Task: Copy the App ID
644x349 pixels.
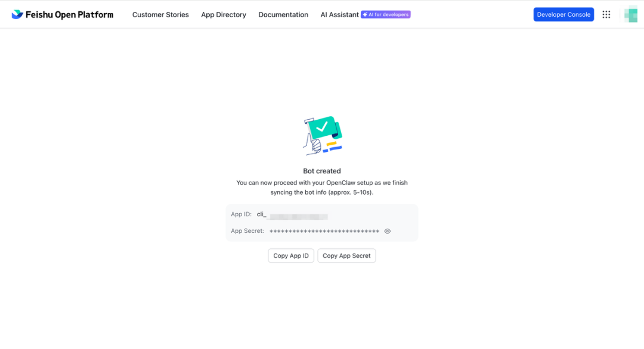Action: pos(291,255)
